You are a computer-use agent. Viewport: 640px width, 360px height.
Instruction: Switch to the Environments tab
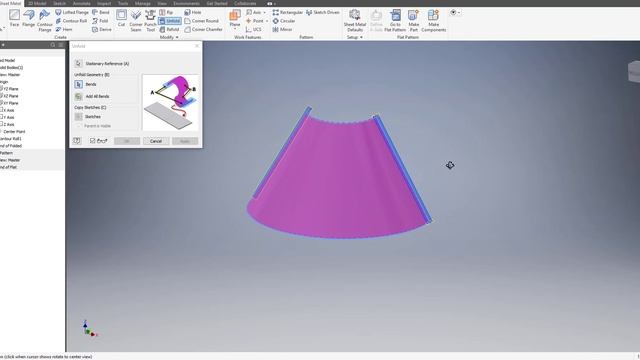pyautogui.click(x=187, y=3)
